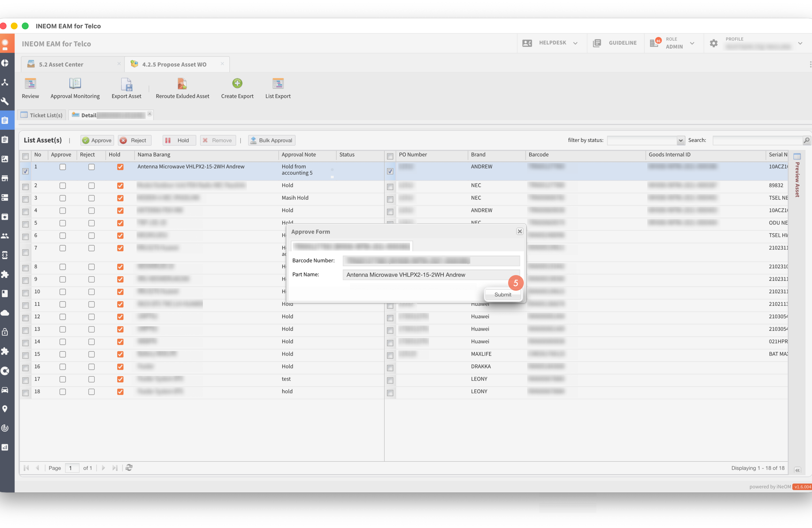Click the green Create Export icon
This screenshot has width=812, height=528.
click(237, 83)
